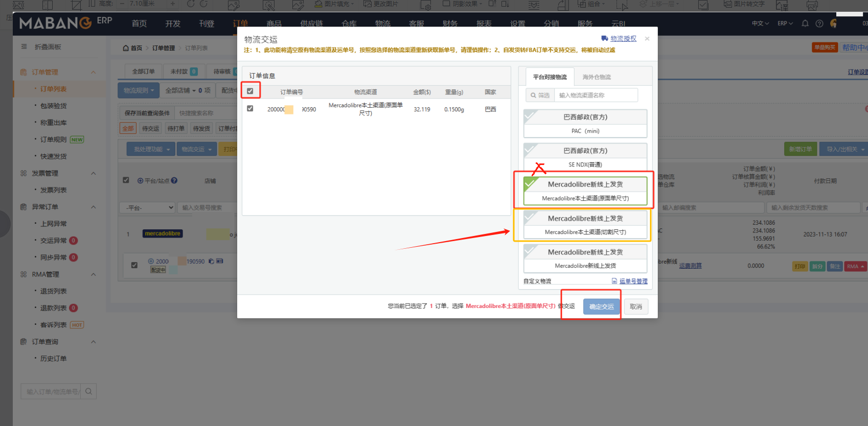Screen dimensions: 868x426
Task: Collapse the 订单查询 sidebar group chevron
Action: point(94,342)
